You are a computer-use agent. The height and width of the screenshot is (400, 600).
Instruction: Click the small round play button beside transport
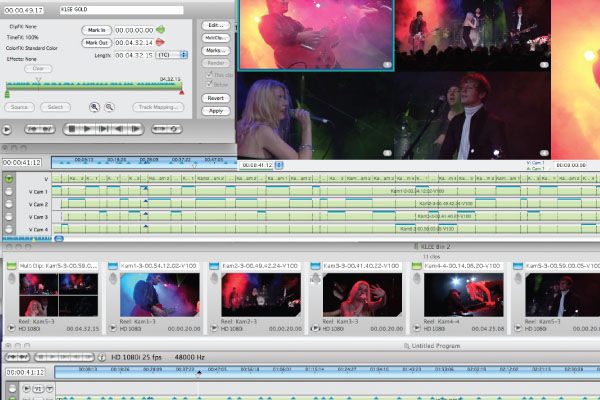pyautogui.click(x=7, y=130)
